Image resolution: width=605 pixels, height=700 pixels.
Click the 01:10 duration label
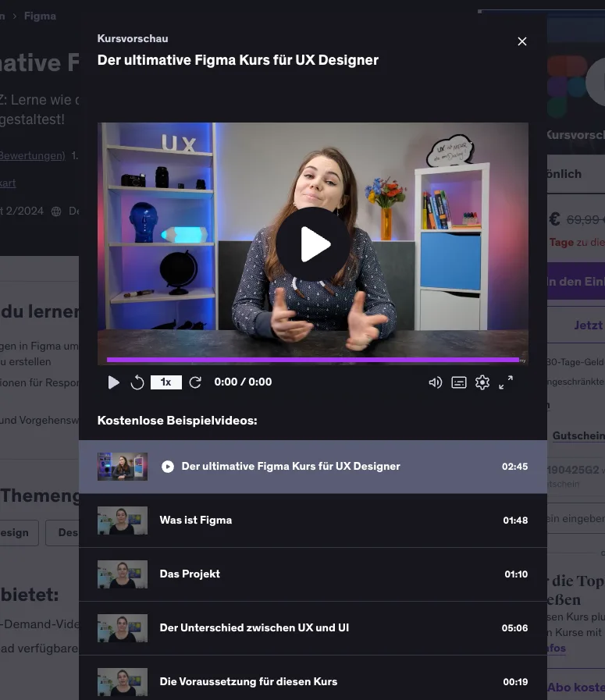(516, 574)
